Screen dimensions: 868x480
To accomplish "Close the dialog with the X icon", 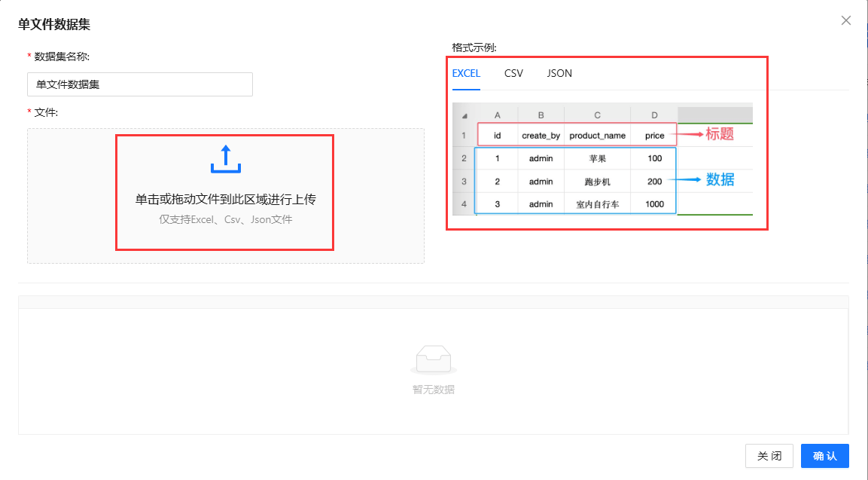I will (x=846, y=20).
